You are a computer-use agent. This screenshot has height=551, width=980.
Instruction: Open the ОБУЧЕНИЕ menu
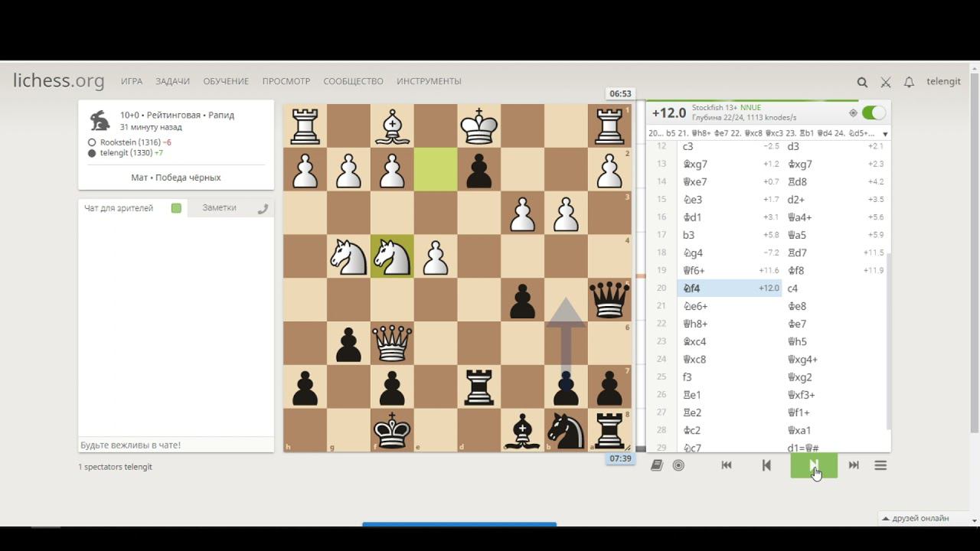(x=226, y=81)
